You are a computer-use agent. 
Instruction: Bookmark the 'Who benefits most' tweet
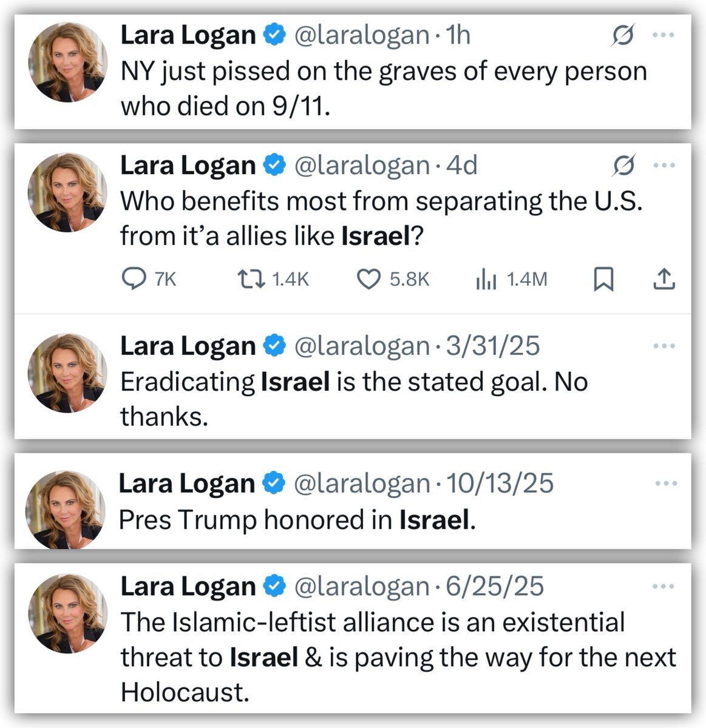tap(603, 279)
